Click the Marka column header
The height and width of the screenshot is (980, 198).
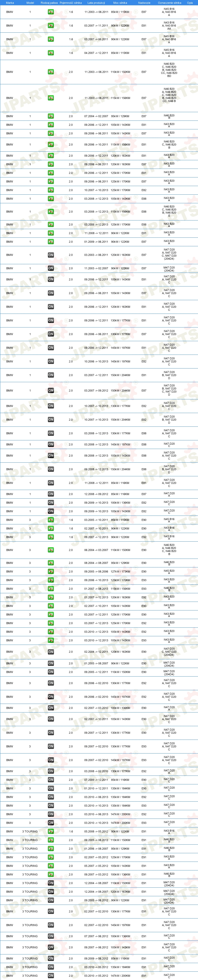pos(10,3)
